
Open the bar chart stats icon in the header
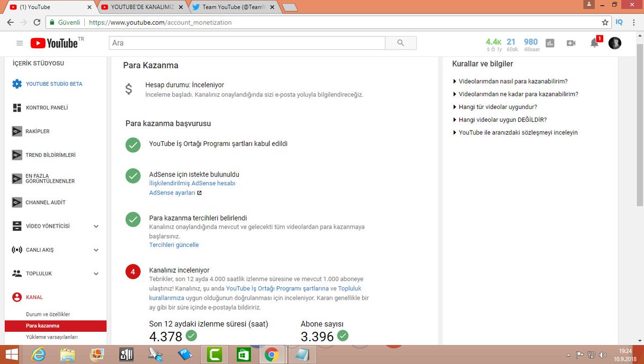(550, 43)
